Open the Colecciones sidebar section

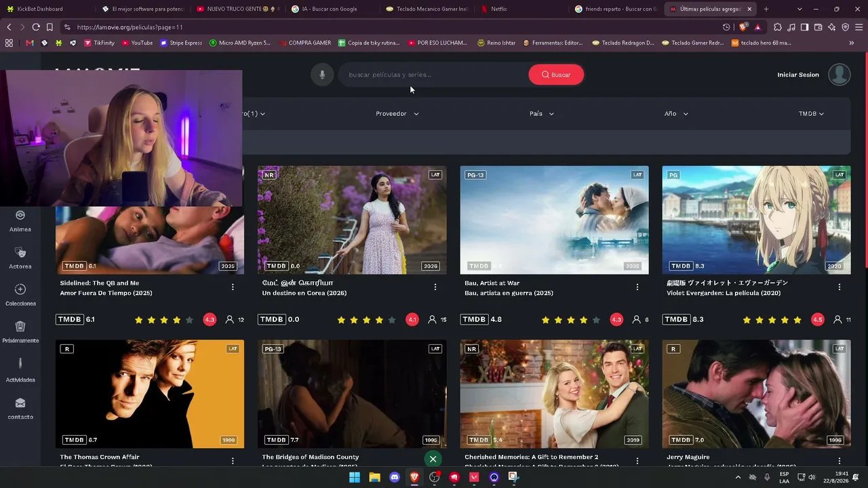20,295
